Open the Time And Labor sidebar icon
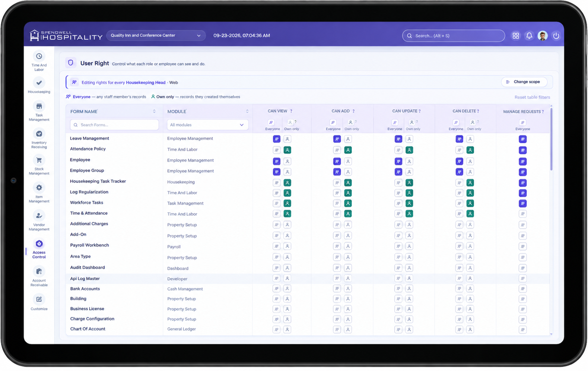 (x=39, y=57)
